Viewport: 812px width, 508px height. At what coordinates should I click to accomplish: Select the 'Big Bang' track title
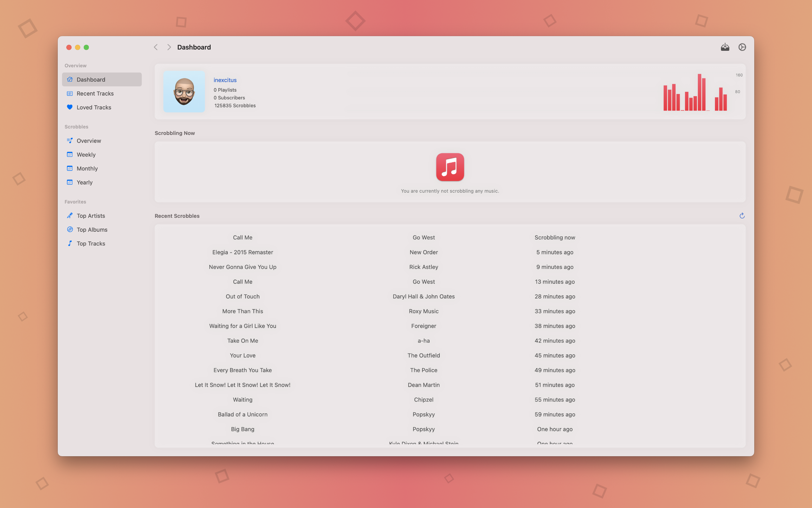click(x=243, y=429)
